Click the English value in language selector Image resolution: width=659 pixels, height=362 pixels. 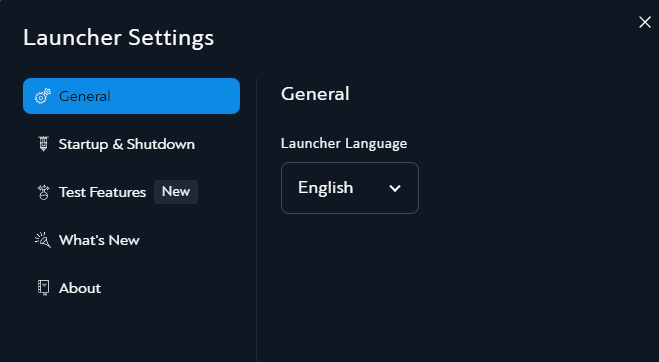point(325,188)
